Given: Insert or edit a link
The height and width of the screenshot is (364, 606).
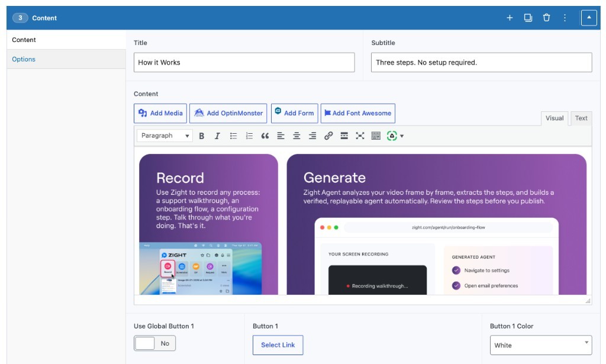Looking at the screenshot, I should click(328, 136).
